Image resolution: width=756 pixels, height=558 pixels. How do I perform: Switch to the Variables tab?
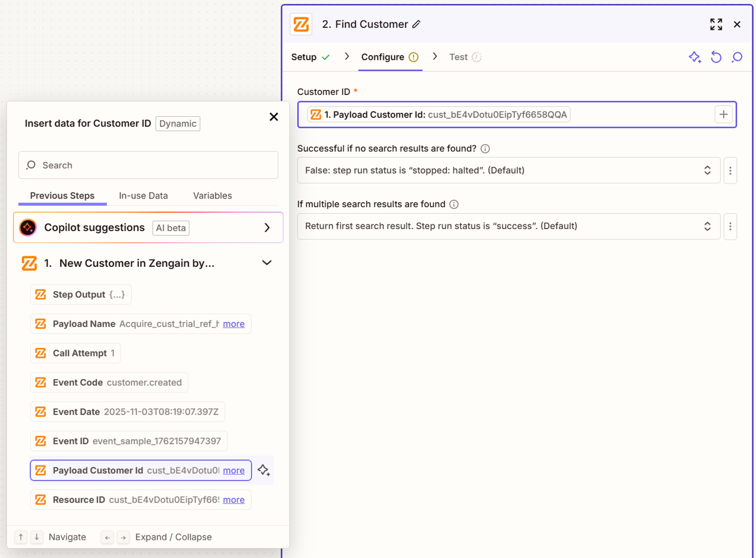point(212,195)
